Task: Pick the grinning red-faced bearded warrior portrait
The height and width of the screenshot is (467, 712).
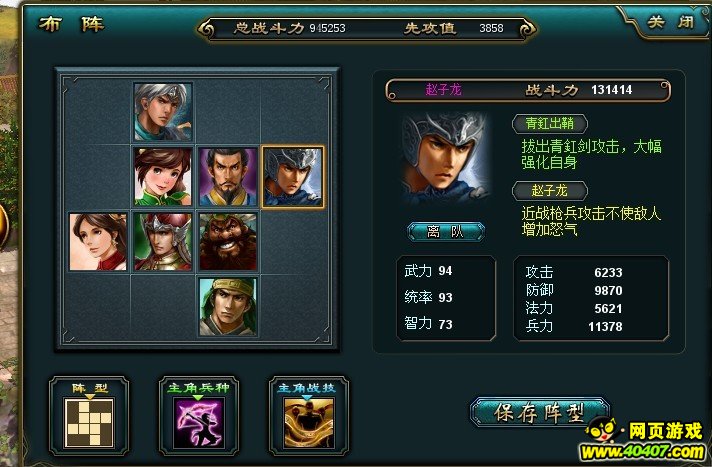Action: pyautogui.click(x=228, y=242)
